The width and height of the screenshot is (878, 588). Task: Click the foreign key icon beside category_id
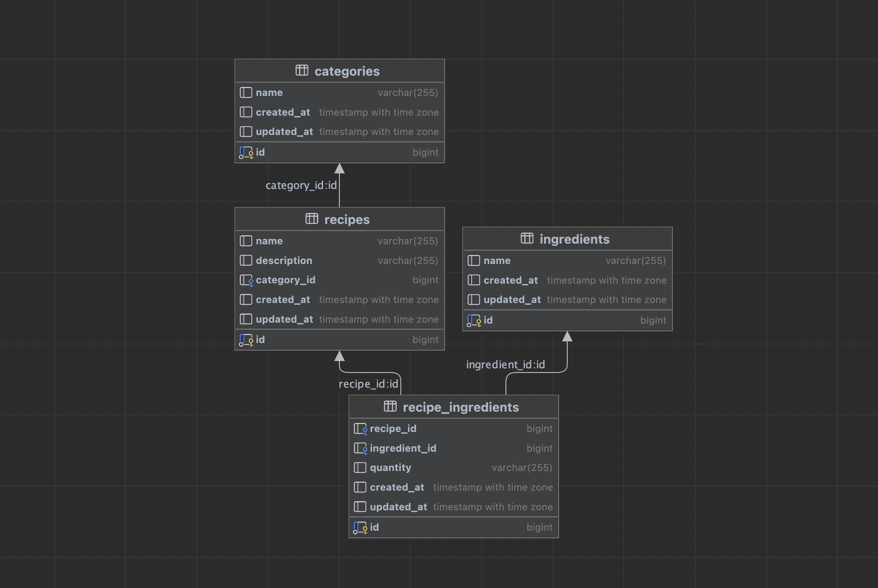pos(247,280)
